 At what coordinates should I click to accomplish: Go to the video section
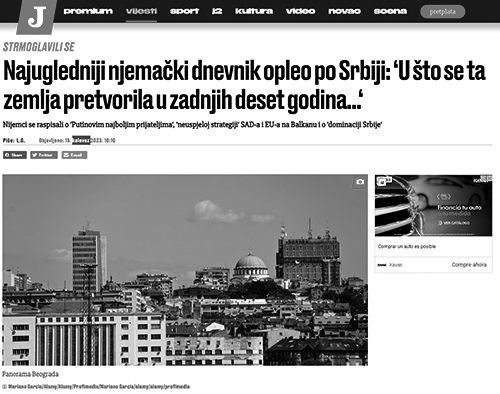(x=300, y=11)
